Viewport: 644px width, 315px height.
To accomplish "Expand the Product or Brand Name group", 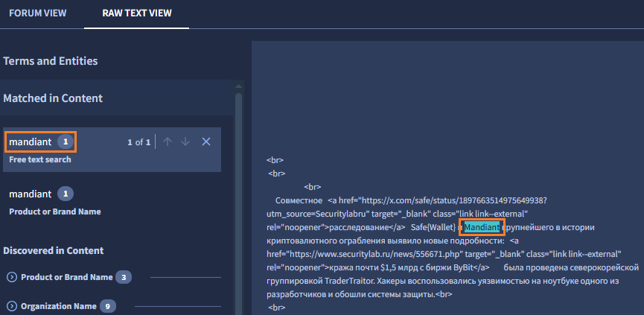I will [x=12, y=277].
